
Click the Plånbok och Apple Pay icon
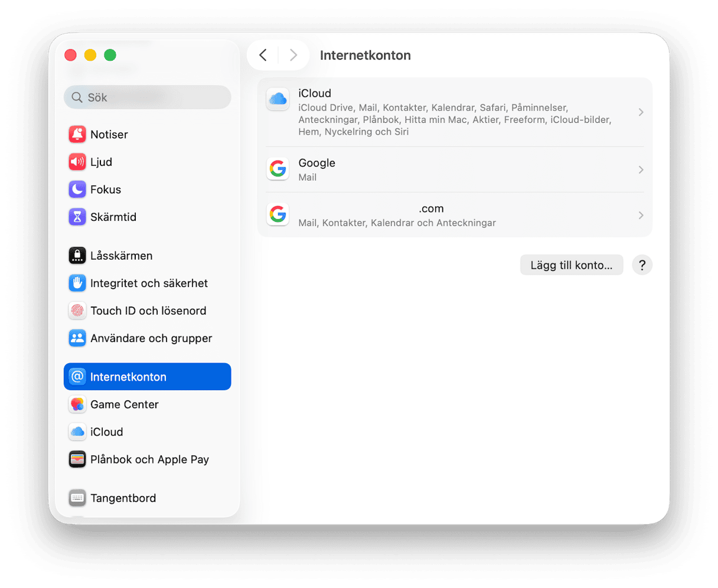click(77, 459)
